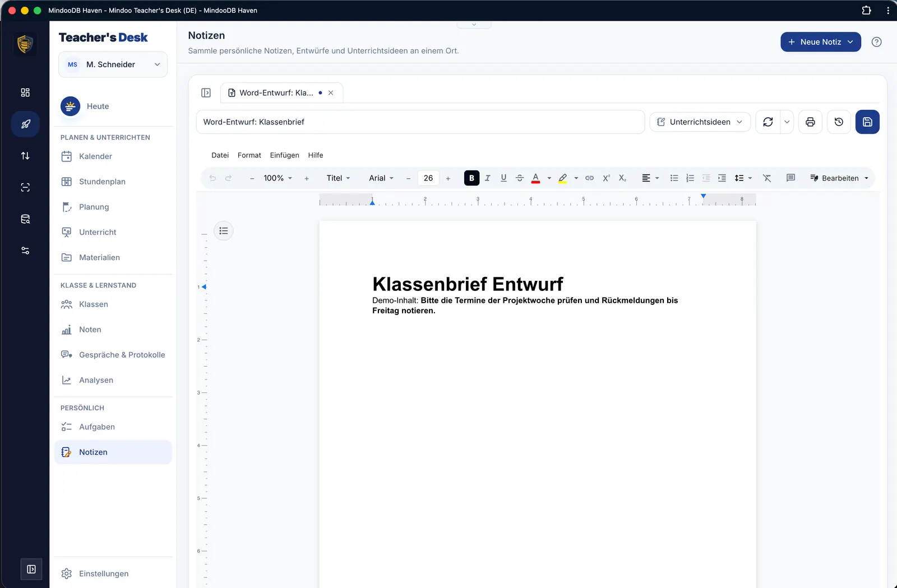Click the Neue Notiz button
The height and width of the screenshot is (588, 897).
[821, 42]
